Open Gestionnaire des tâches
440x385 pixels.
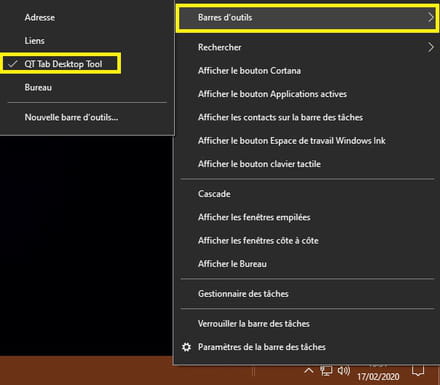(307, 294)
